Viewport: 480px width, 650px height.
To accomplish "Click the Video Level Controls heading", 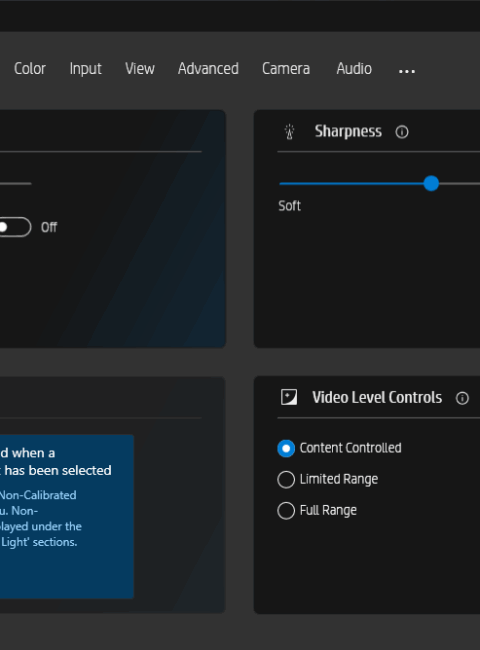I will click(x=377, y=398).
